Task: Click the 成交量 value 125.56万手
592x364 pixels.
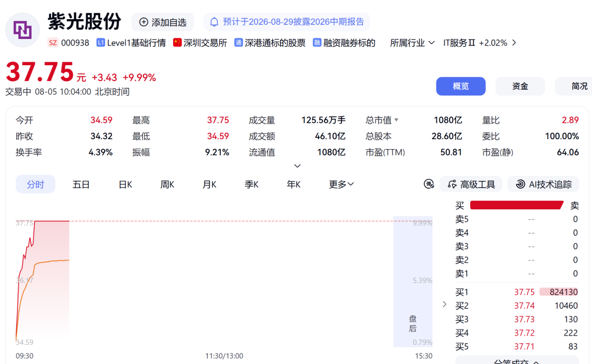Action: pos(323,120)
